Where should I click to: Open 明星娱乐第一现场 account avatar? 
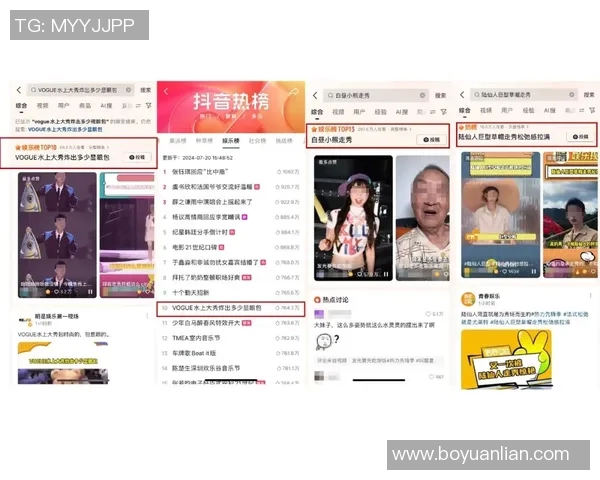point(24,320)
